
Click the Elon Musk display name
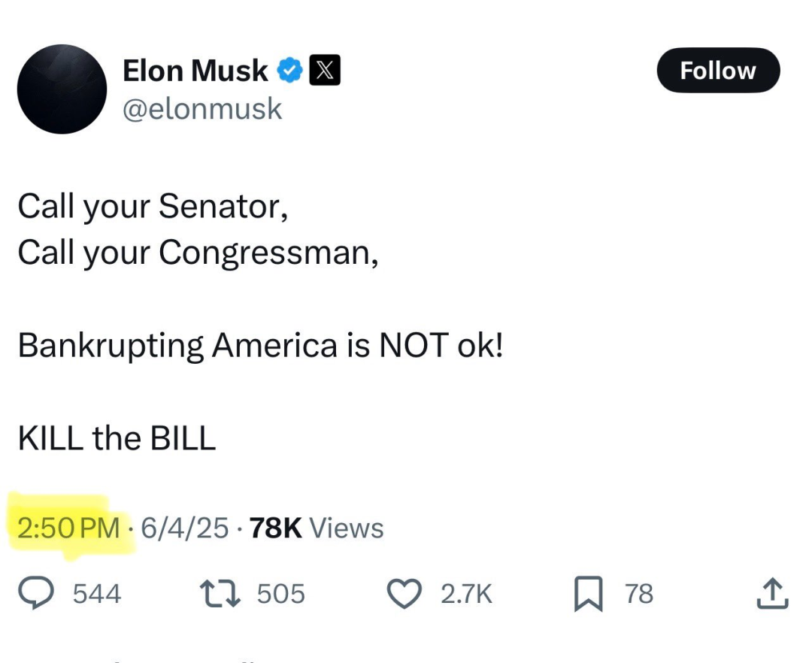tap(195, 71)
